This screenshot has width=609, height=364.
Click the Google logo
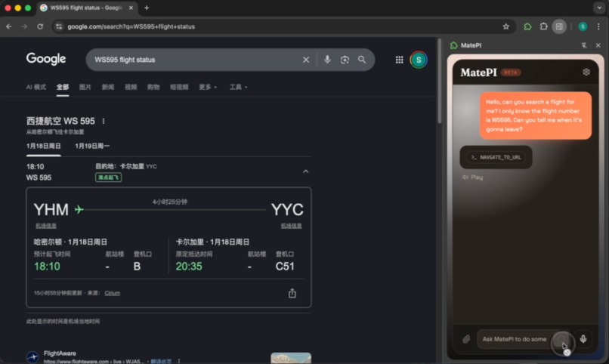click(x=46, y=59)
